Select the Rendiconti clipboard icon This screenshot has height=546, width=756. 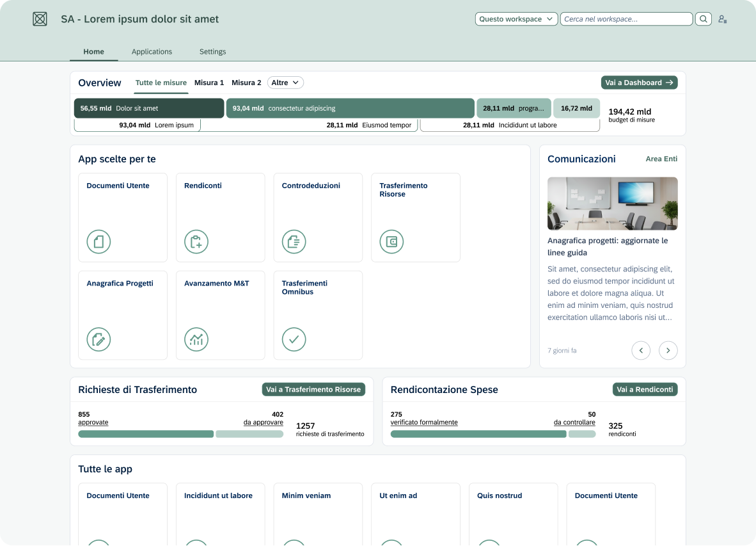[196, 241]
